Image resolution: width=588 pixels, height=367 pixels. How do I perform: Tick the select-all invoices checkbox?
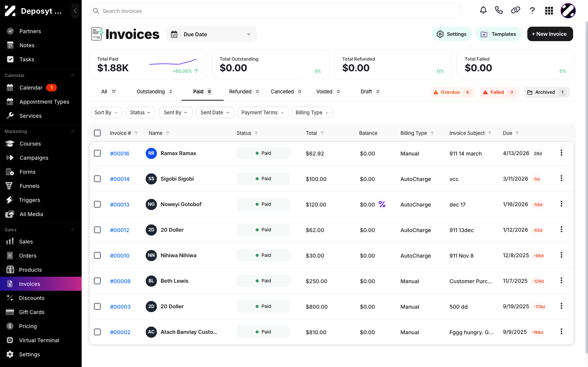pyautogui.click(x=97, y=133)
